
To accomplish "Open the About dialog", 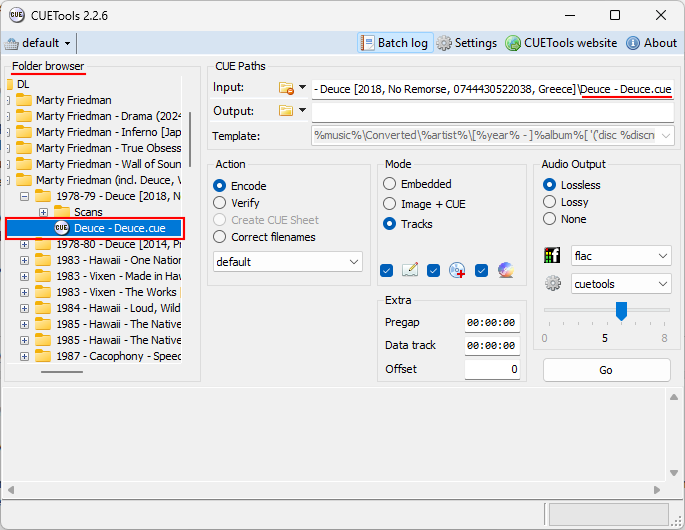I will coord(652,43).
